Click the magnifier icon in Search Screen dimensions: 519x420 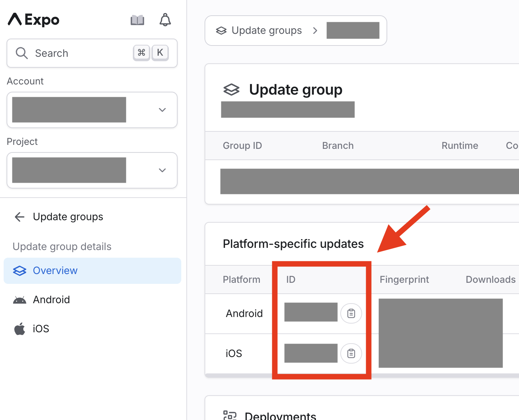point(22,53)
